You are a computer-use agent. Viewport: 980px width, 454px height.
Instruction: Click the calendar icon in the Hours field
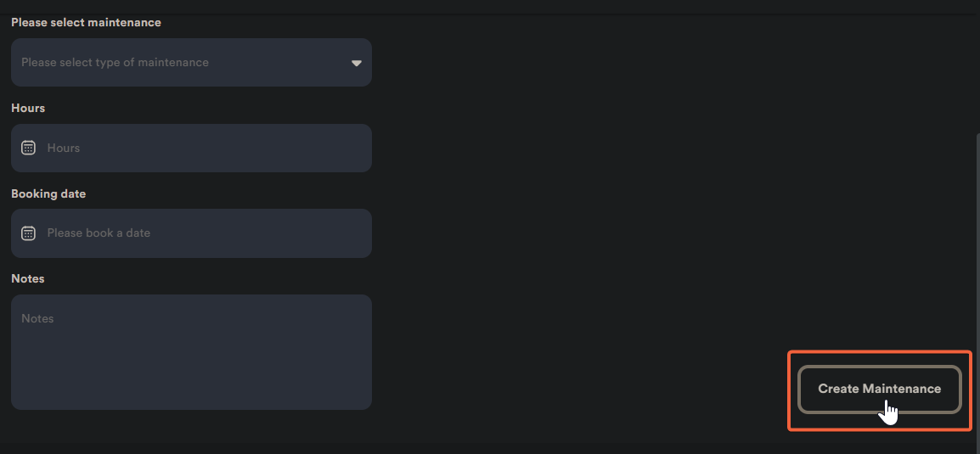pyautogui.click(x=28, y=148)
